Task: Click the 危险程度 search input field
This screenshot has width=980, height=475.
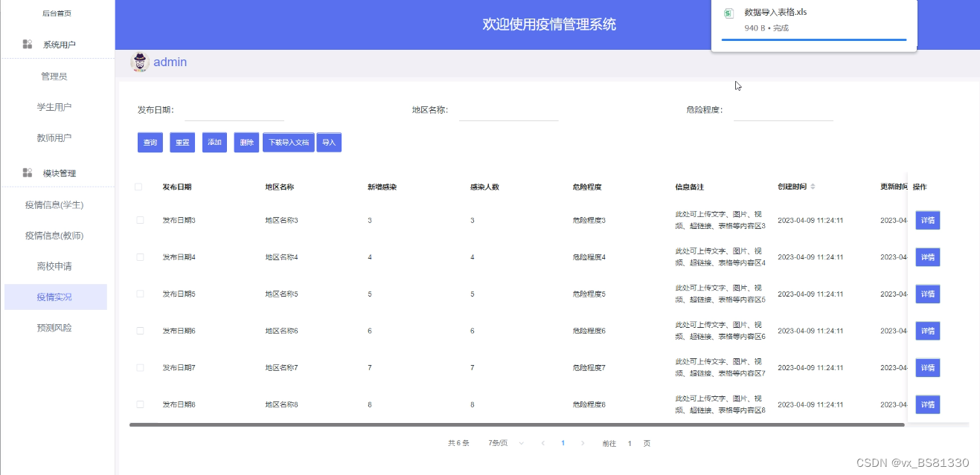Action: pyautogui.click(x=784, y=110)
